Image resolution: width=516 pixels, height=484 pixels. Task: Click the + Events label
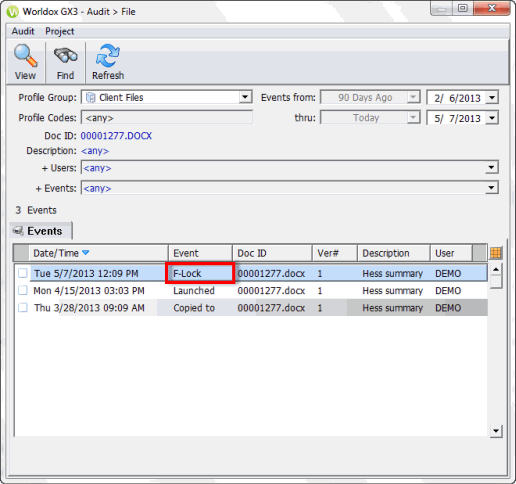56,188
